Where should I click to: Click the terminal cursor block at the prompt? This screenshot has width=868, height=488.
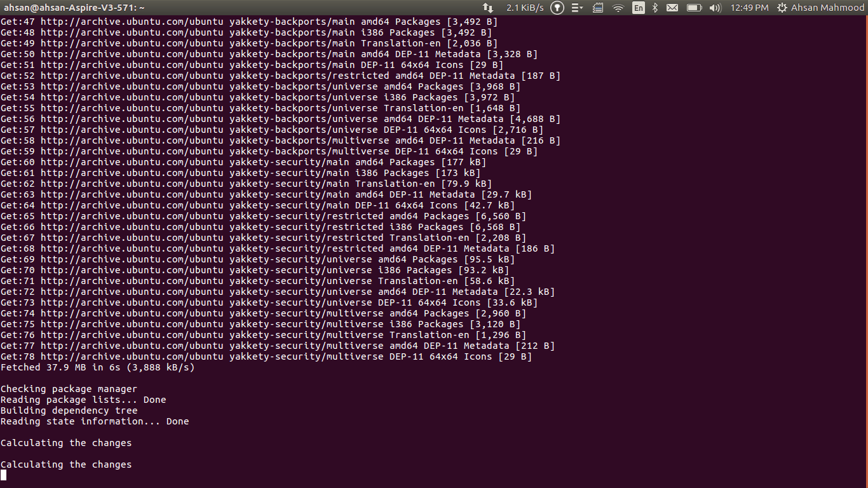point(3,475)
